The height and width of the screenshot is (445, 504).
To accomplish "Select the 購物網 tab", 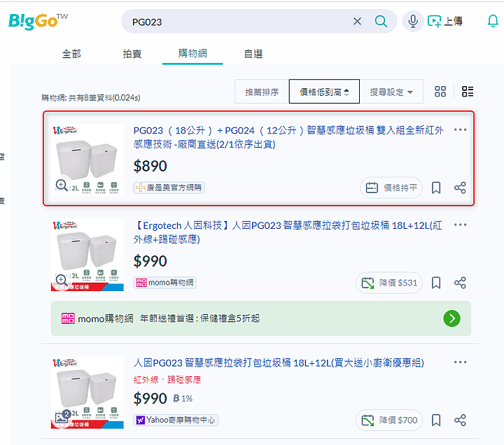I will 192,53.
